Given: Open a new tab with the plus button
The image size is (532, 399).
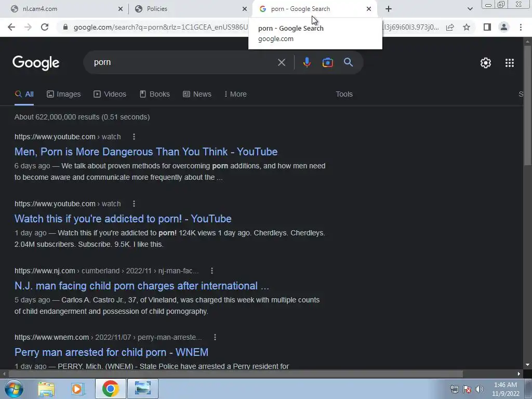Looking at the screenshot, I should 389,9.
